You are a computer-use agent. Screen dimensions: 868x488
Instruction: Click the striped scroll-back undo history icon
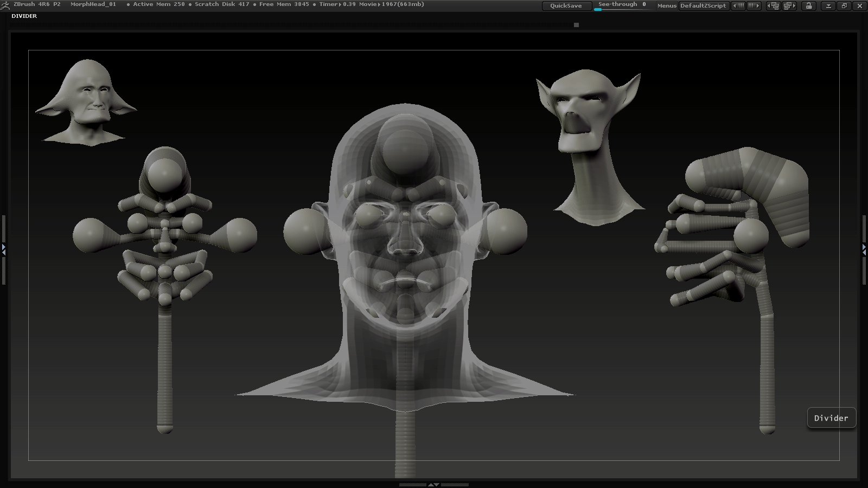point(738,5)
